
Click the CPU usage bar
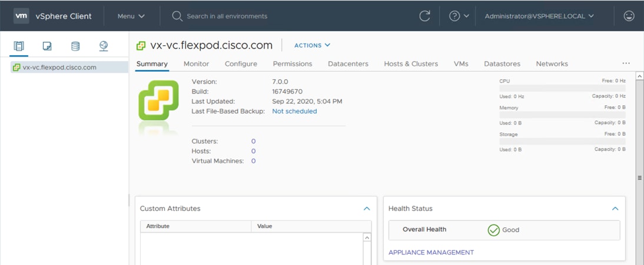coord(562,88)
